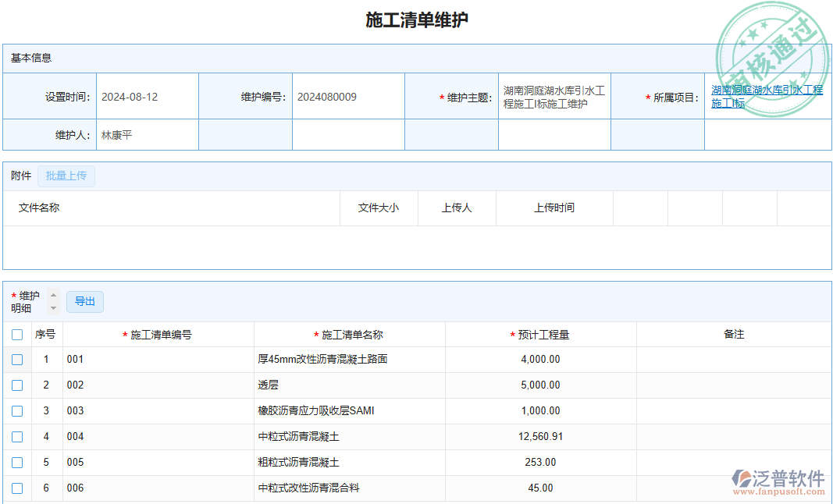
Task: Check the checkbox for row 1 厚45mm改性沥青混凝土路面
Action: [x=17, y=360]
